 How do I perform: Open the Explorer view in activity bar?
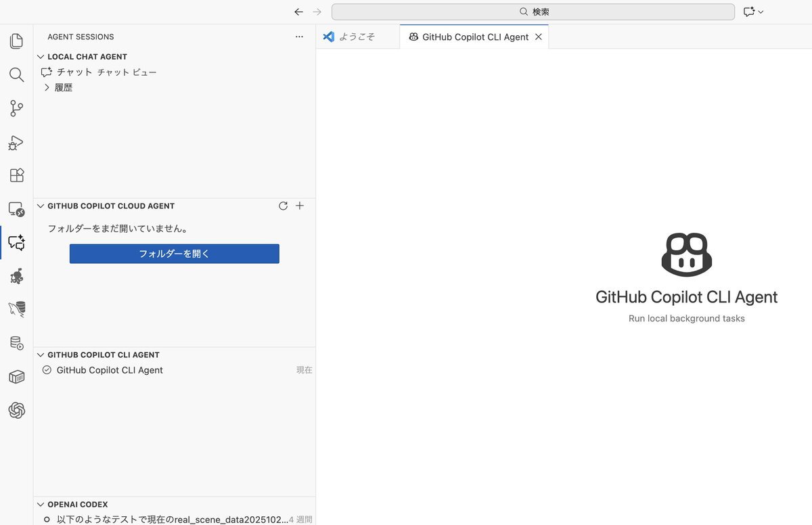(x=17, y=41)
